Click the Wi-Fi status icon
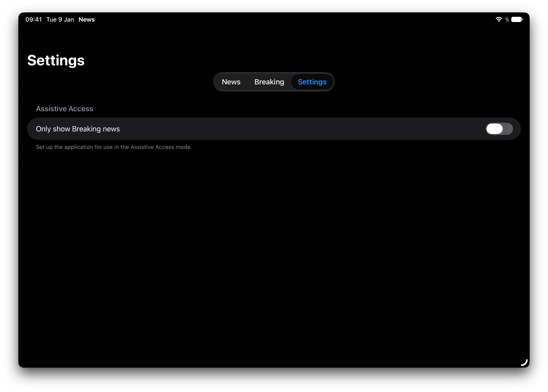548x392 pixels. pos(499,20)
